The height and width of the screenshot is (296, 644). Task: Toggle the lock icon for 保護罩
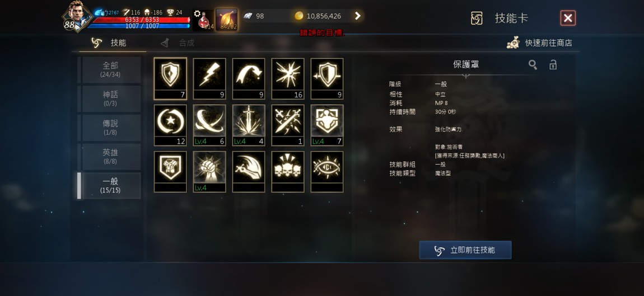coord(553,65)
